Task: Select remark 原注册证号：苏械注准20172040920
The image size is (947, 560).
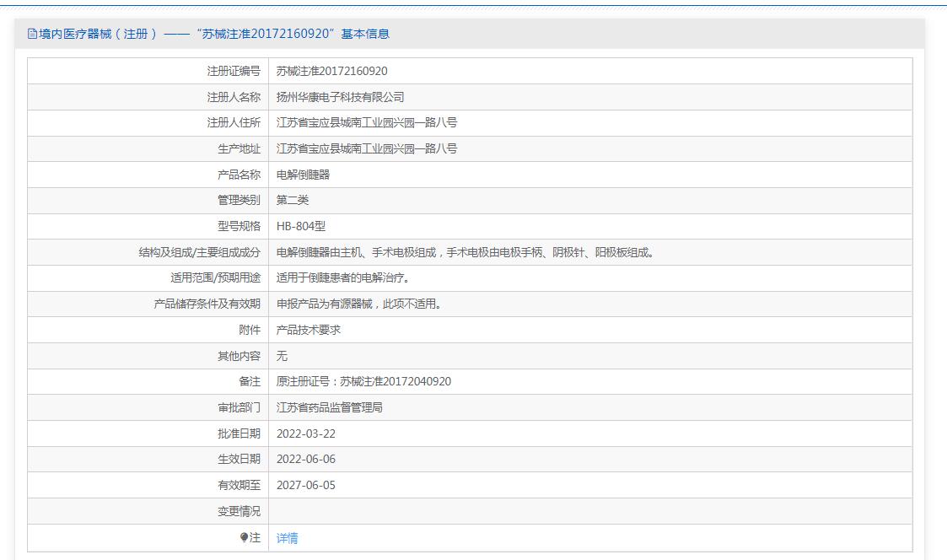Action: pos(363,382)
